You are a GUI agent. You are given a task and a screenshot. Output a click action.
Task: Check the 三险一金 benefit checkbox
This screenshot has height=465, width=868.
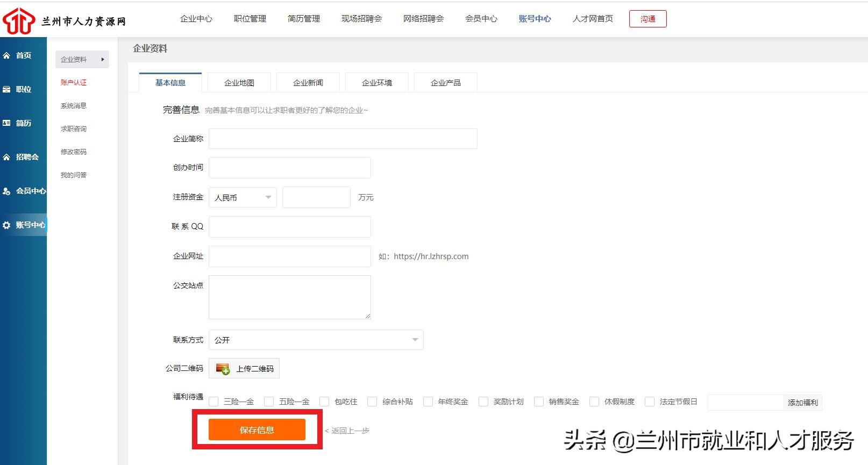click(214, 402)
